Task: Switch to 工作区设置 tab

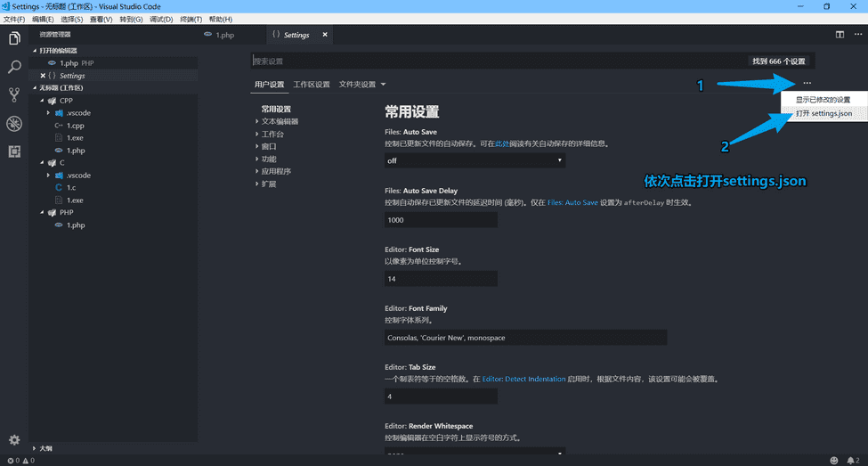Action: pyautogui.click(x=312, y=85)
